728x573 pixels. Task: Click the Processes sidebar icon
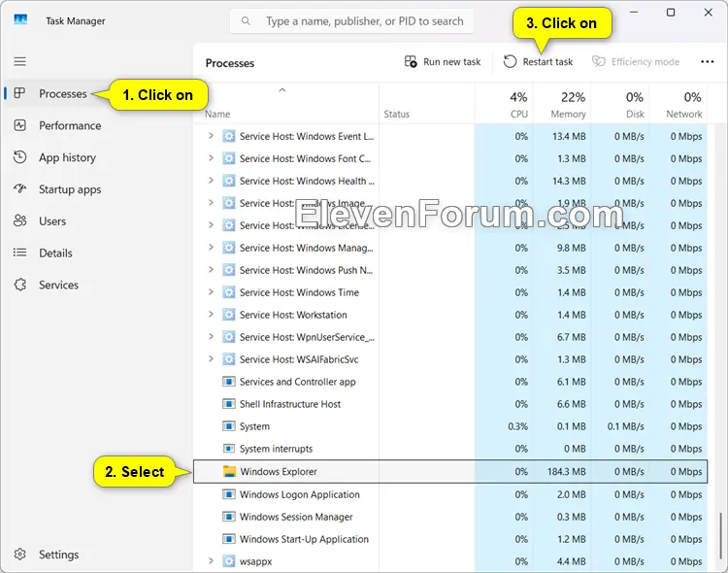tap(19, 93)
